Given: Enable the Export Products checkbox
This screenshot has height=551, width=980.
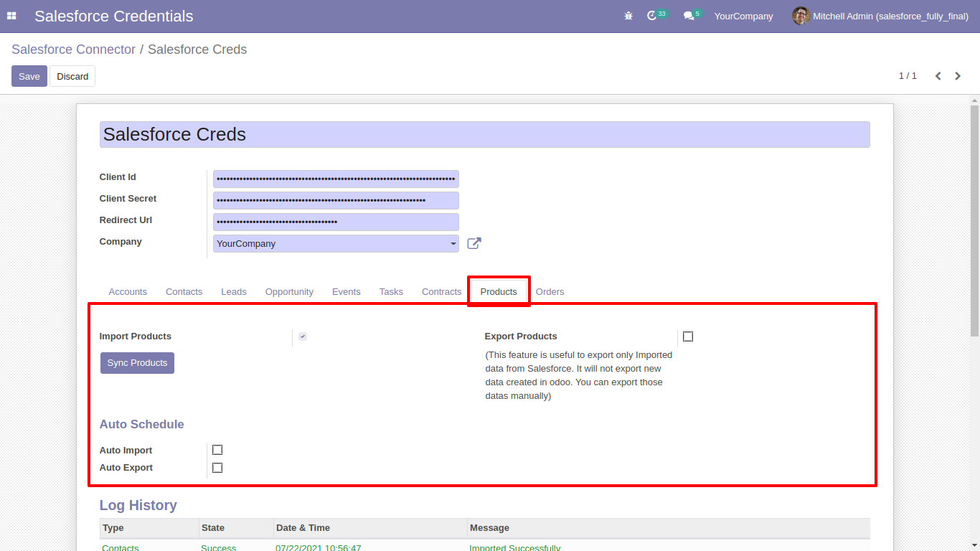Looking at the screenshot, I should (688, 336).
